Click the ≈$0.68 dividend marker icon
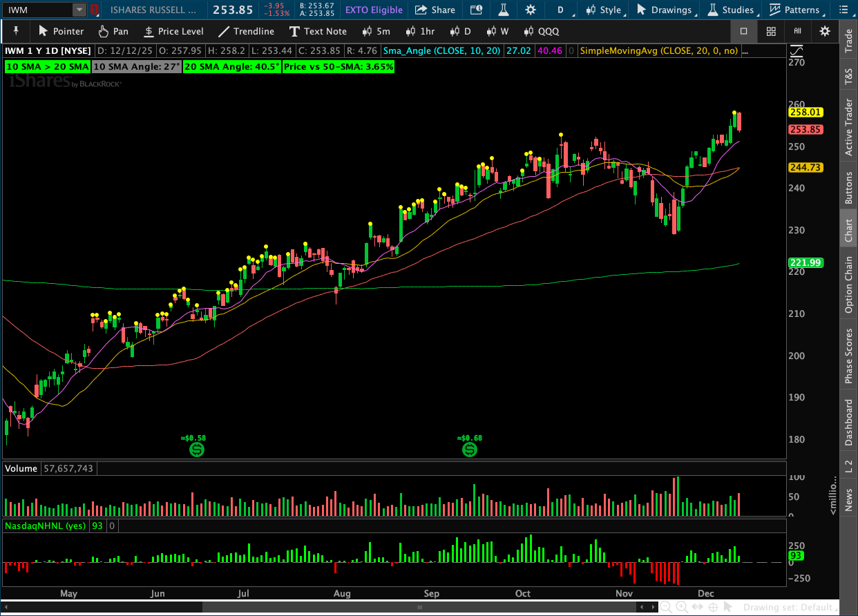This screenshot has height=616, width=858. pos(470,450)
